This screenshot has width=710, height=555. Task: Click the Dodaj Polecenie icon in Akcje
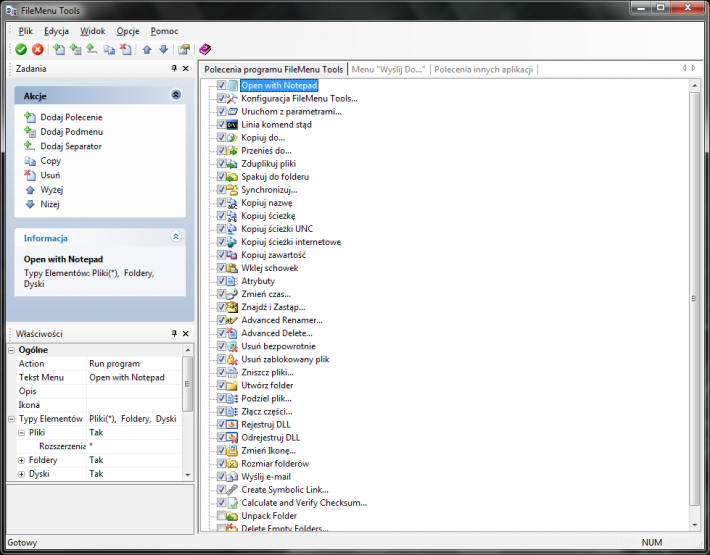click(30, 117)
